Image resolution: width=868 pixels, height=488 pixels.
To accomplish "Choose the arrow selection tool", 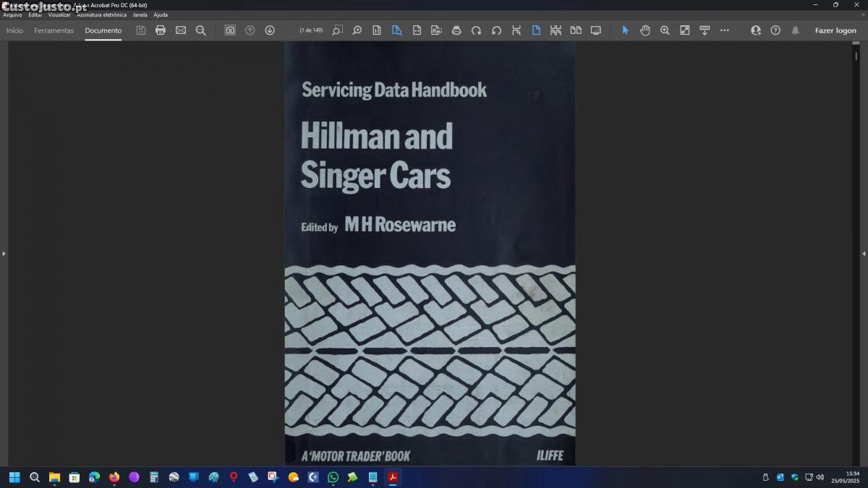I will (626, 30).
